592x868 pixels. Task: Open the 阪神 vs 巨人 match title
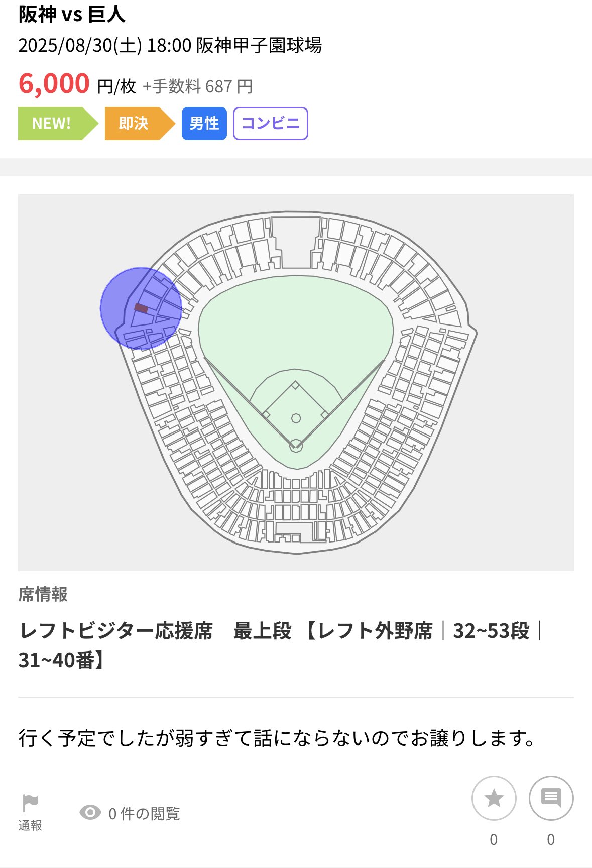tap(72, 15)
